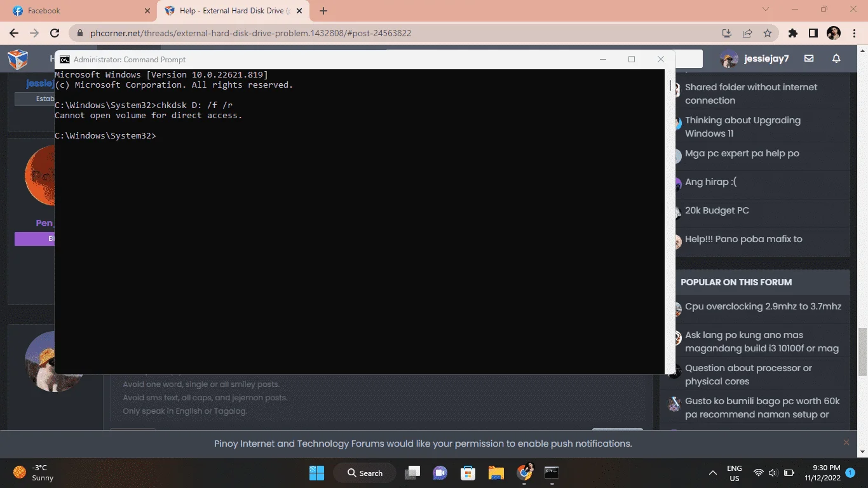Open jessiejay7 account menu
The height and width of the screenshot is (488, 868).
pos(755,58)
